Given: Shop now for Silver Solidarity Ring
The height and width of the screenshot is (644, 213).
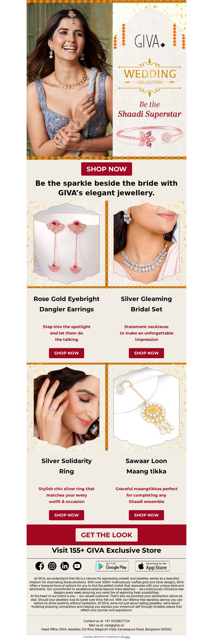Looking at the screenshot, I should point(67,515).
